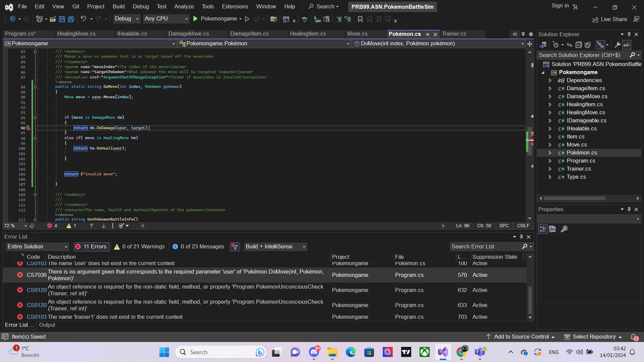
Task: Save all files in the solution
Action: pyautogui.click(x=71, y=19)
